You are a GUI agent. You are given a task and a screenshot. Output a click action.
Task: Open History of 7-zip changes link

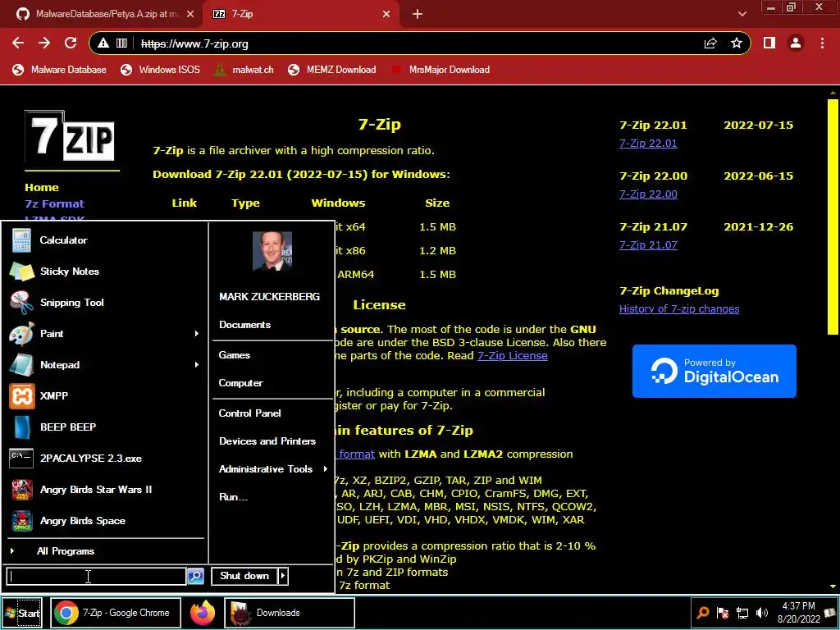[679, 309]
